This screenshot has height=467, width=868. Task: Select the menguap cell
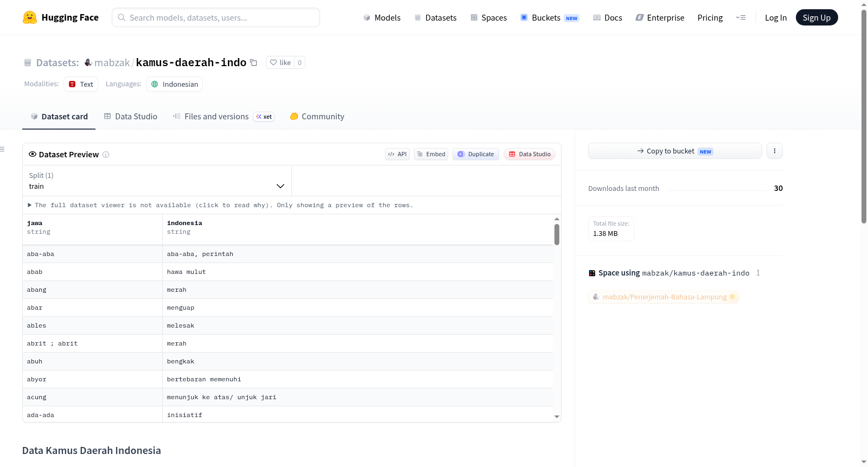click(x=358, y=308)
